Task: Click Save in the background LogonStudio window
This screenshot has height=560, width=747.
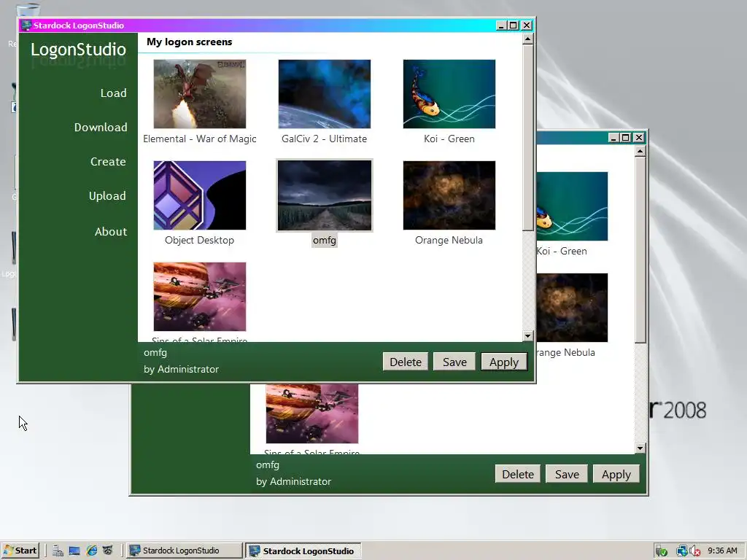Action: pyautogui.click(x=567, y=474)
